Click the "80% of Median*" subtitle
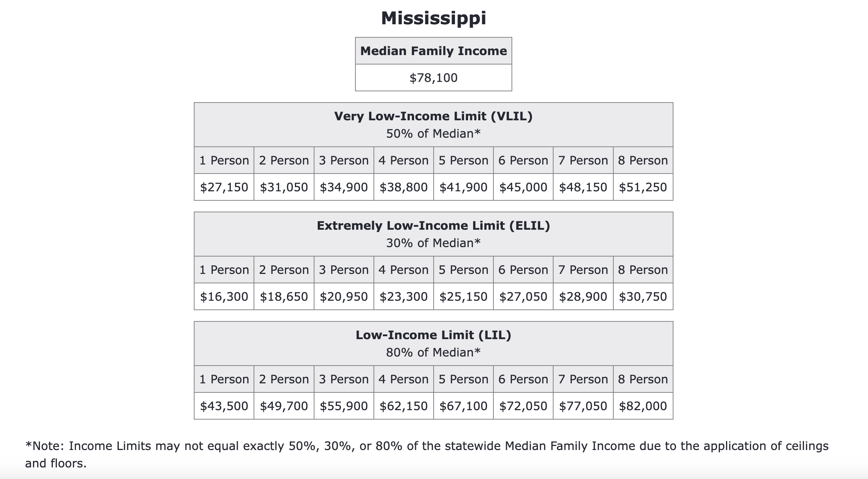868x479 pixels. coord(433,353)
